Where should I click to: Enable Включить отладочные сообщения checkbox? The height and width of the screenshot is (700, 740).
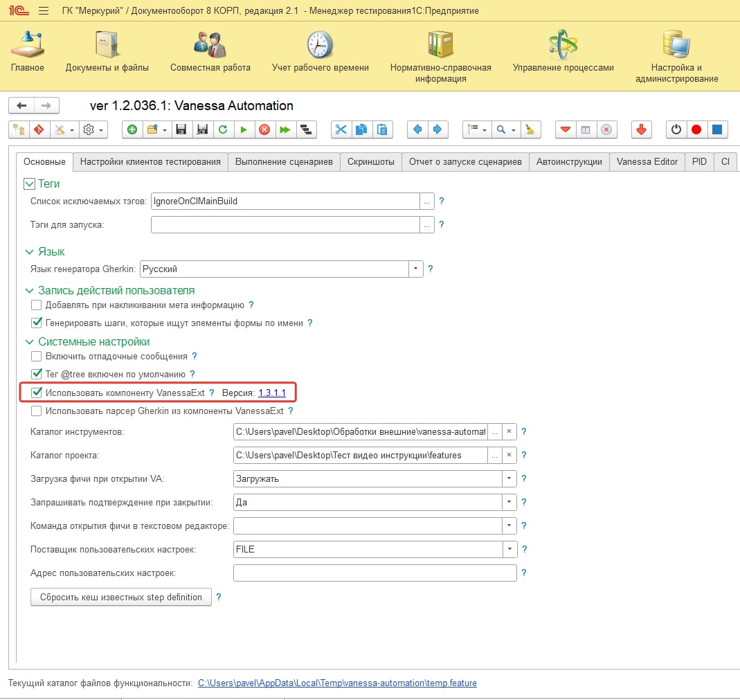click(x=37, y=357)
